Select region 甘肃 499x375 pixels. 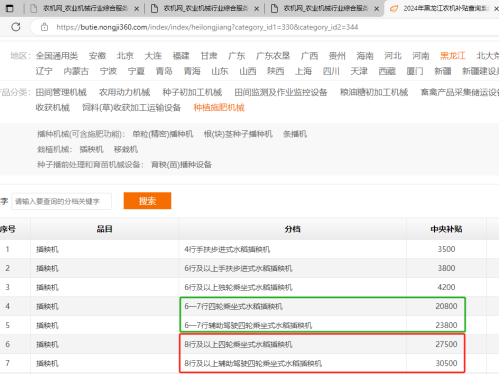click(x=209, y=56)
